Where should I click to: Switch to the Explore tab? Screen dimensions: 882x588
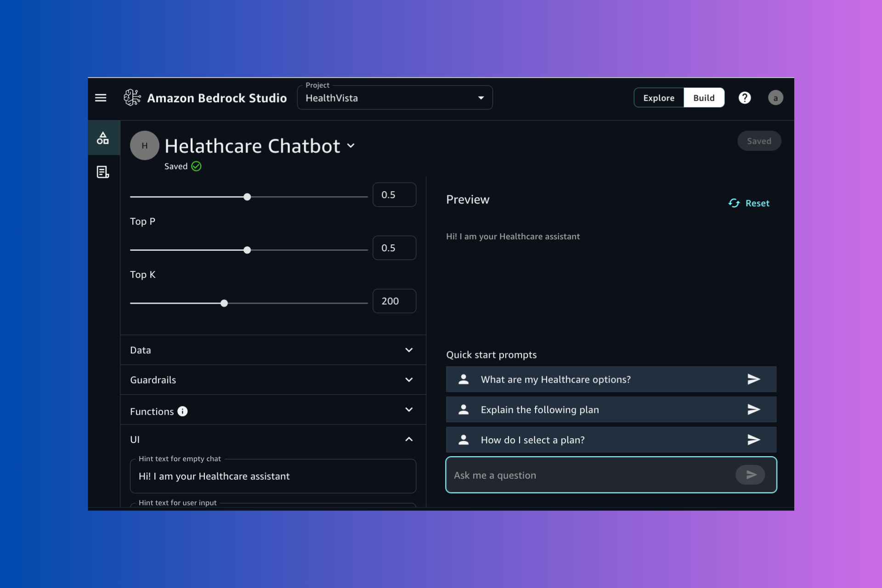[659, 98]
